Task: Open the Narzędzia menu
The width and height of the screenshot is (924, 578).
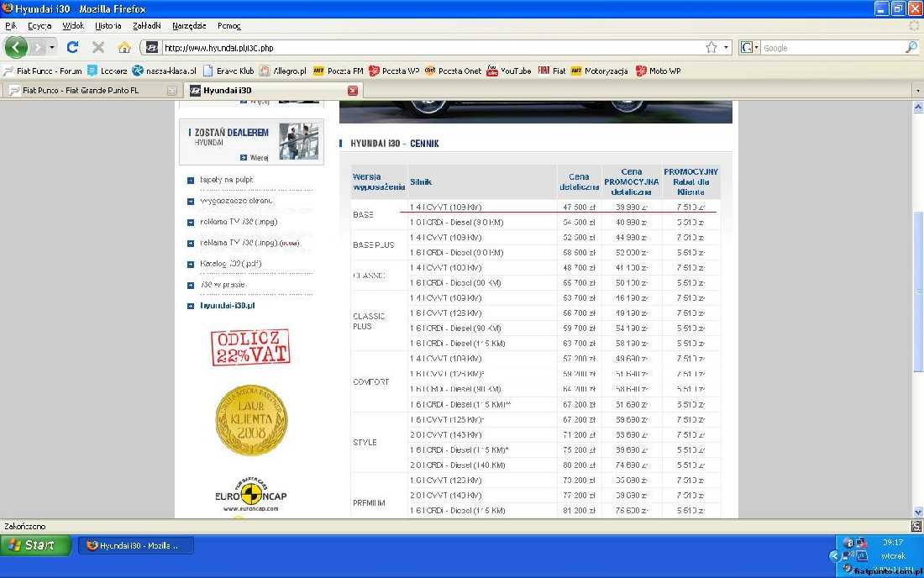Action: click(x=189, y=26)
